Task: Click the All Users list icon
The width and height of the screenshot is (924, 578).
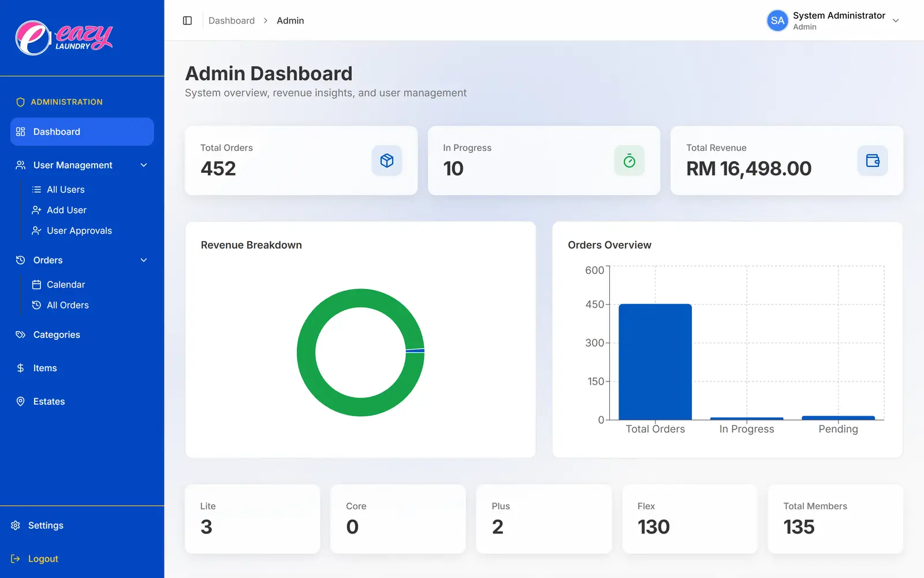Action: pyautogui.click(x=36, y=190)
